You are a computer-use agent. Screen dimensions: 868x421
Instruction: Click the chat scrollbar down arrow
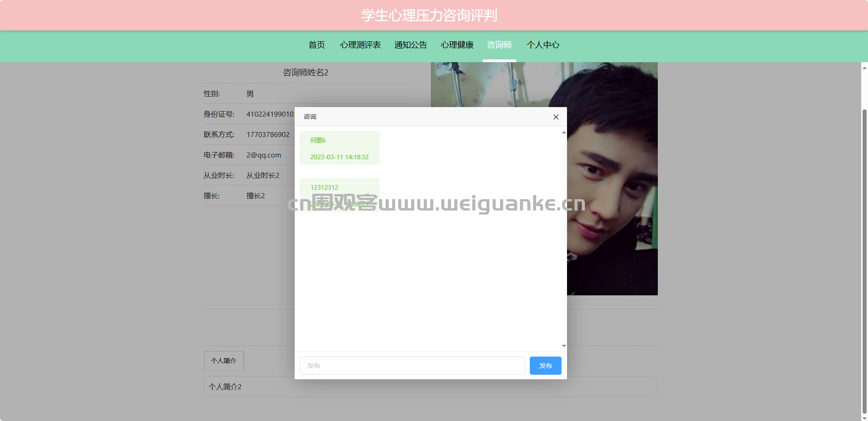click(x=564, y=346)
